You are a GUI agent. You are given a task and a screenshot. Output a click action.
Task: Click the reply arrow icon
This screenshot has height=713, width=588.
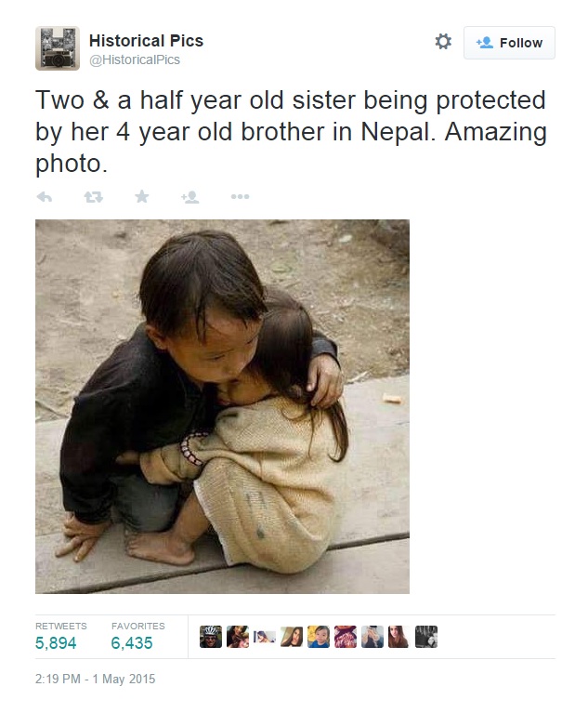[44, 197]
